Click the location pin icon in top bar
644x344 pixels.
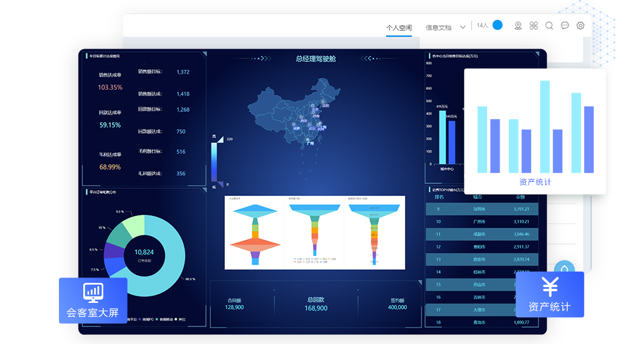518,25
